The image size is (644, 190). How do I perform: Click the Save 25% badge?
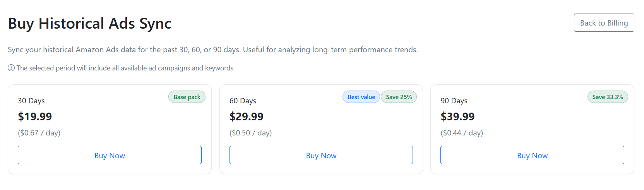(399, 97)
